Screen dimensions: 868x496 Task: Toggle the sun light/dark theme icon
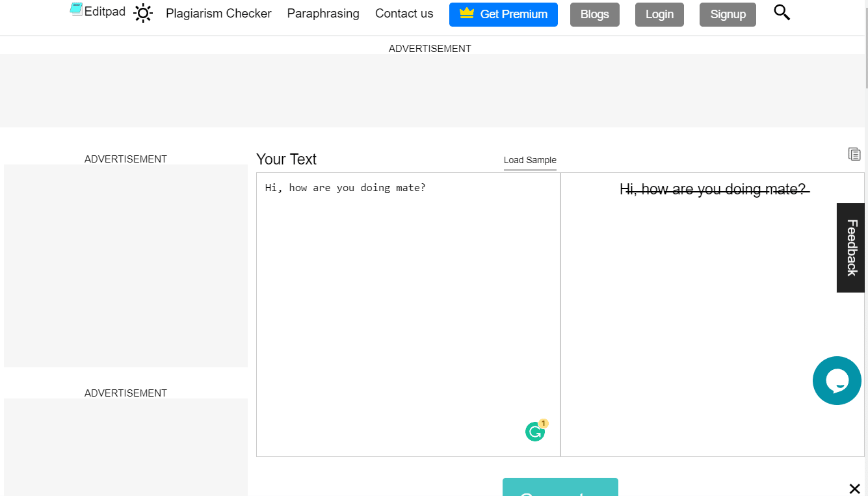coord(143,13)
